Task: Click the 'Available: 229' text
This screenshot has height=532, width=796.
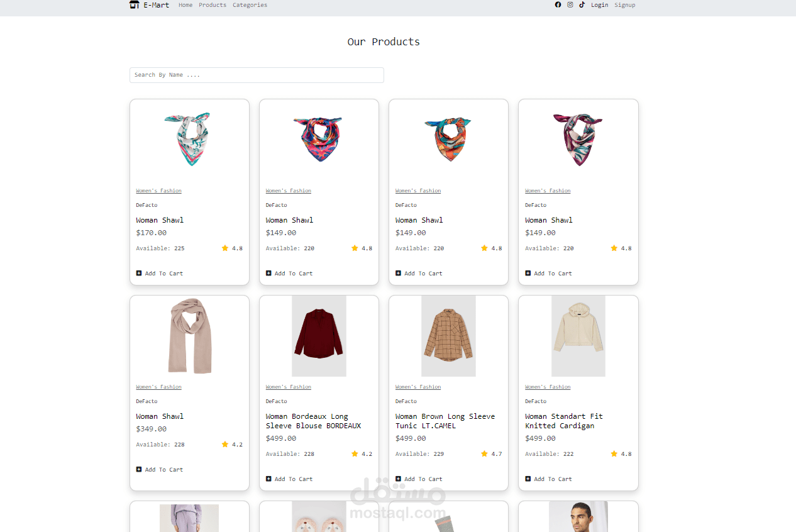Action: coord(419,454)
